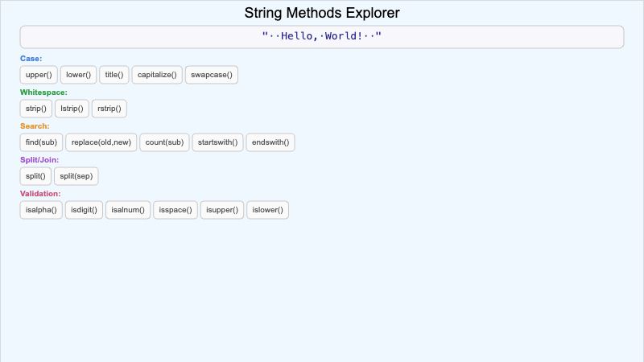The width and height of the screenshot is (644, 362).
Task: Select the lower() method button
Action: 78,75
